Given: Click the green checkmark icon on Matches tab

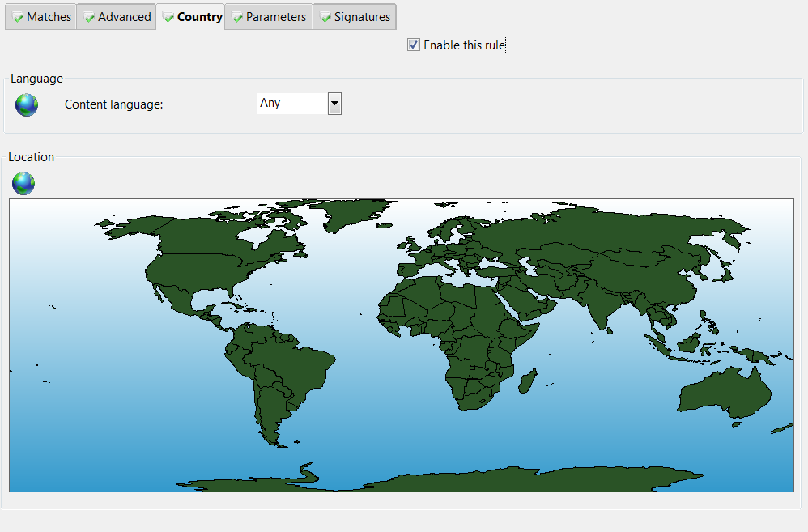Looking at the screenshot, I should tap(17, 17).
